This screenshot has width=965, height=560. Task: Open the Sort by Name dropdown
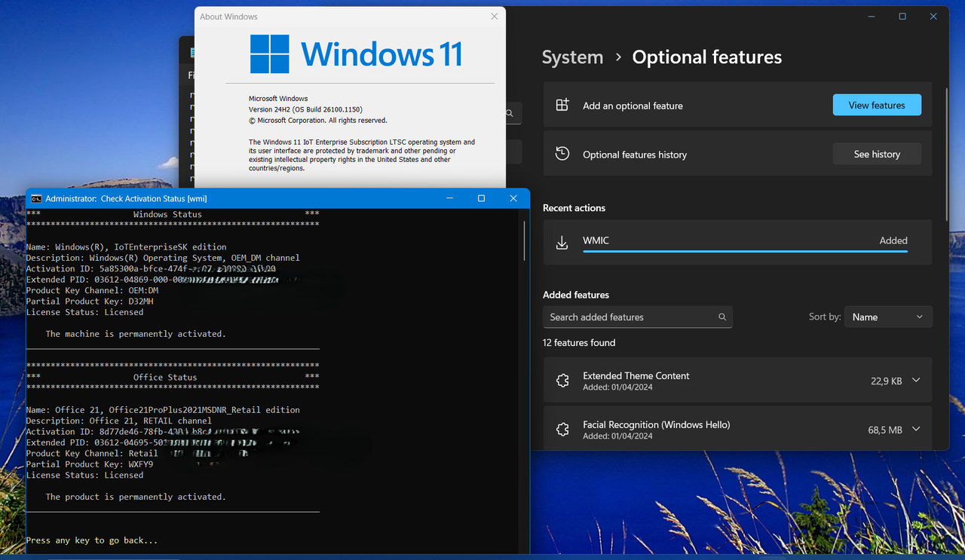pos(888,317)
